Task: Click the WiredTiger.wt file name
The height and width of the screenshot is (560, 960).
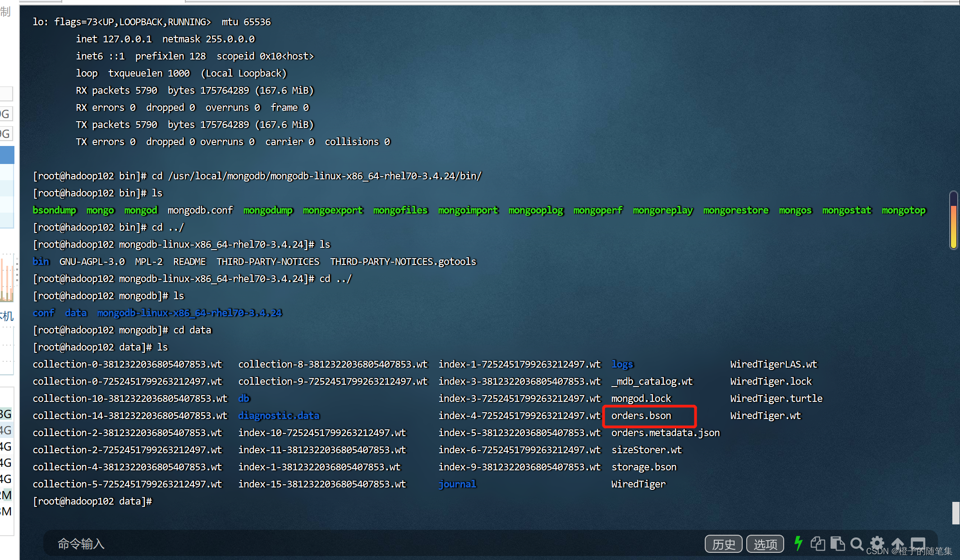Action: [766, 415]
